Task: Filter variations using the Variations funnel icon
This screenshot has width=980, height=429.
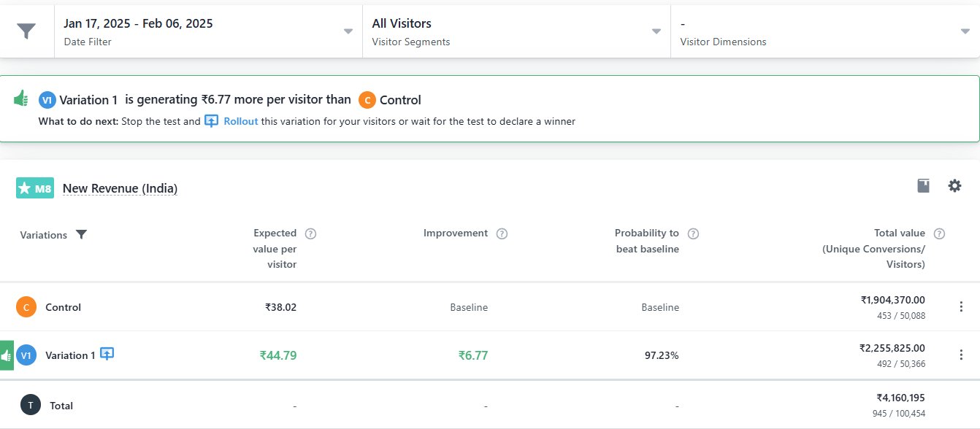Action: pyautogui.click(x=82, y=235)
